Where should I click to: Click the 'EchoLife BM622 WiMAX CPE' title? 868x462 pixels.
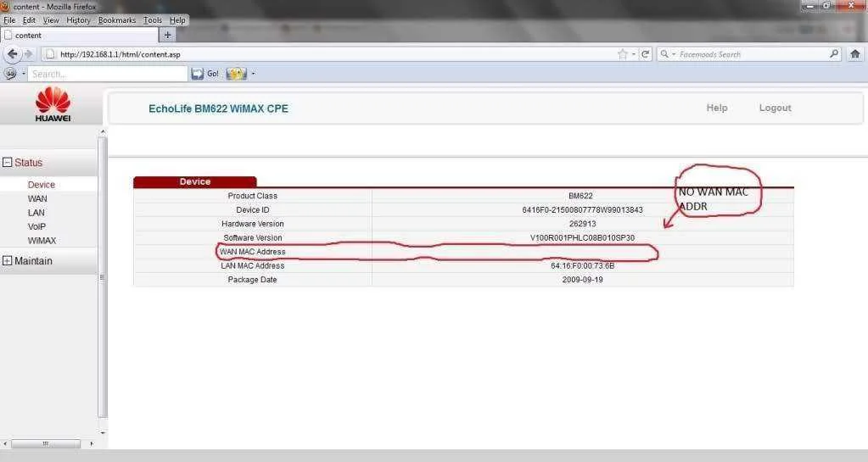pyautogui.click(x=218, y=109)
